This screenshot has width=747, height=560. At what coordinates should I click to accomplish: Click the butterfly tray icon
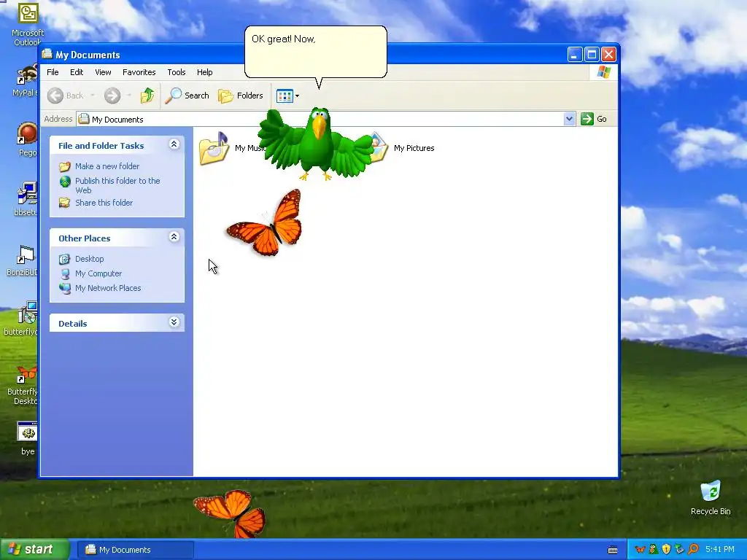(640, 550)
